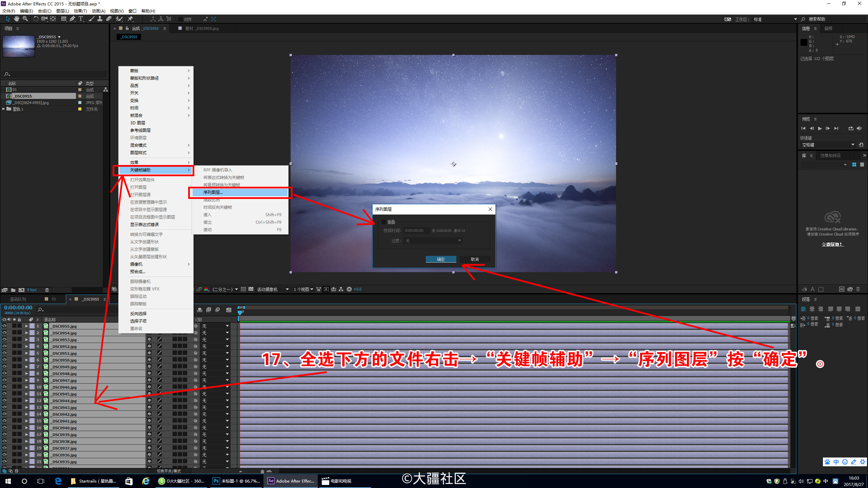
Task: Click the 确定 button in dialog
Action: [x=441, y=259]
